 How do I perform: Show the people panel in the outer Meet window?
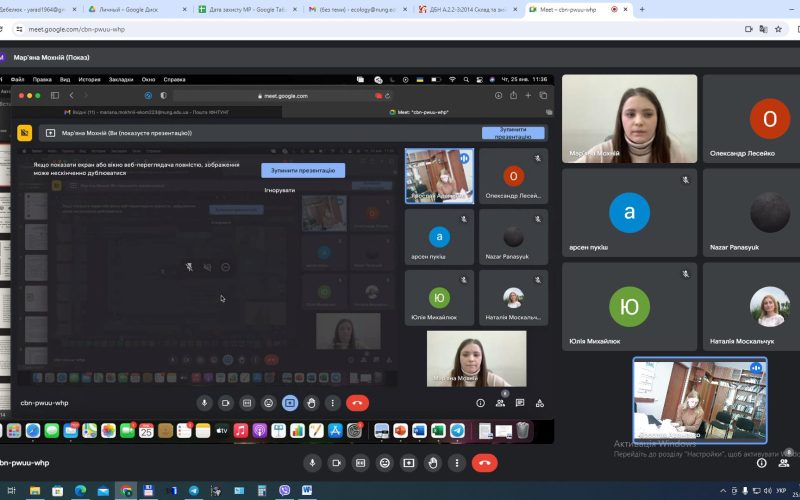(x=784, y=463)
